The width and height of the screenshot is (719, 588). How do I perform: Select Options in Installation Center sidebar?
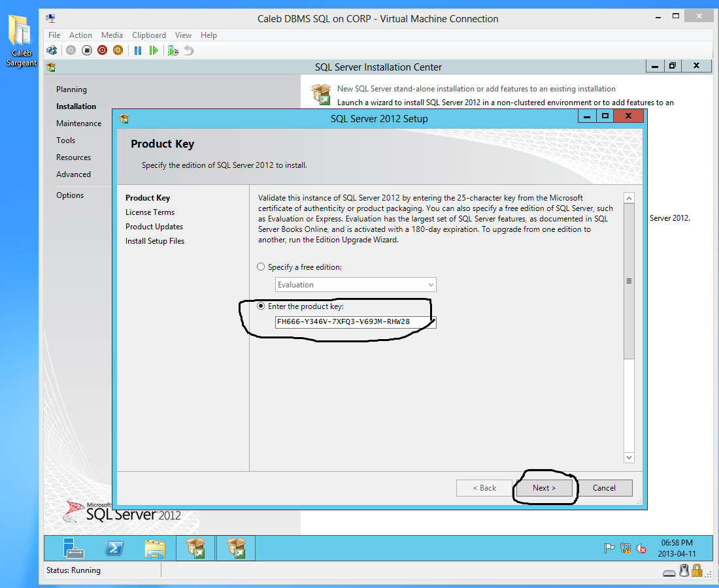point(70,195)
